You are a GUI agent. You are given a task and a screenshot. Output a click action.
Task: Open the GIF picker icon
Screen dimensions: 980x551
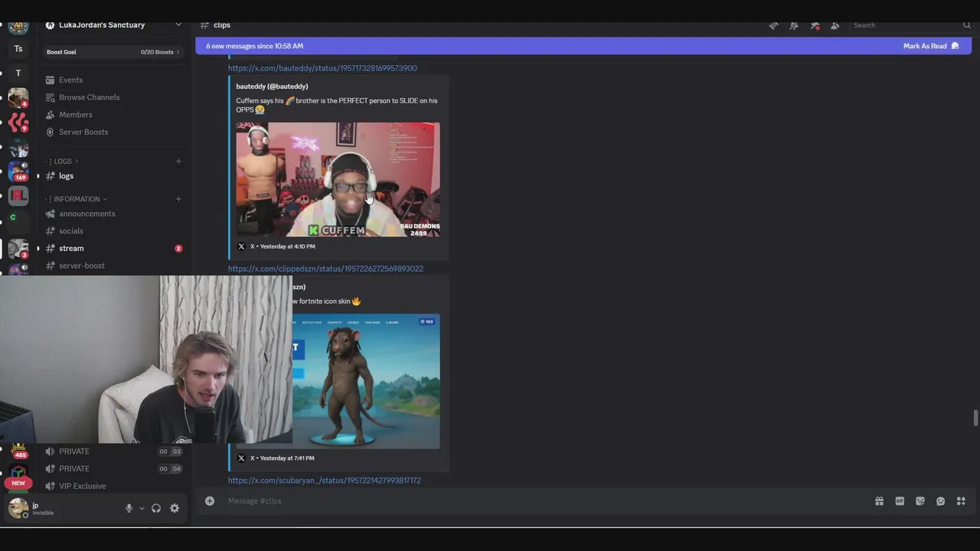tap(900, 501)
